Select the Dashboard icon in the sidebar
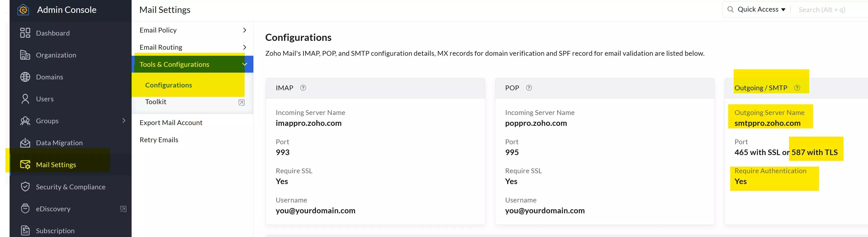The width and height of the screenshot is (868, 237). (25, 33)
